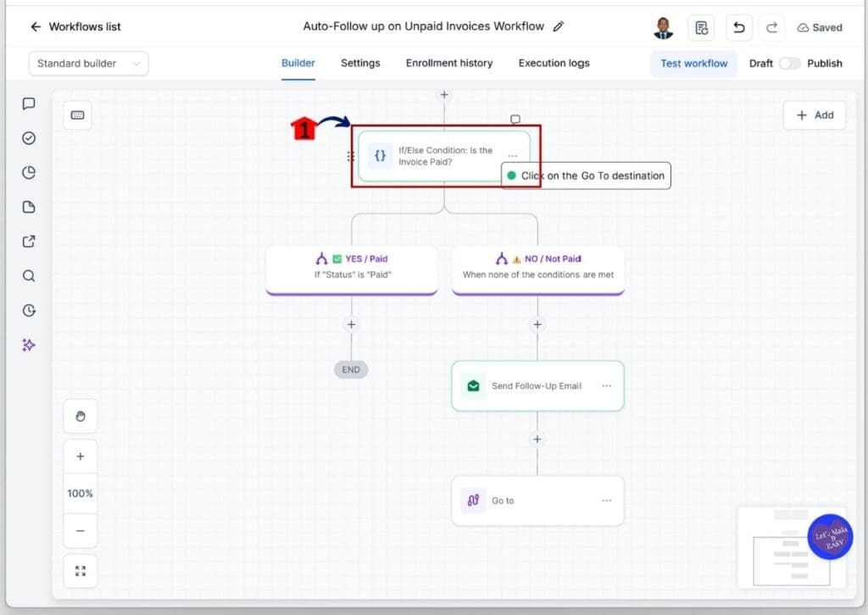Open the version history notes icon

(701, 28)
